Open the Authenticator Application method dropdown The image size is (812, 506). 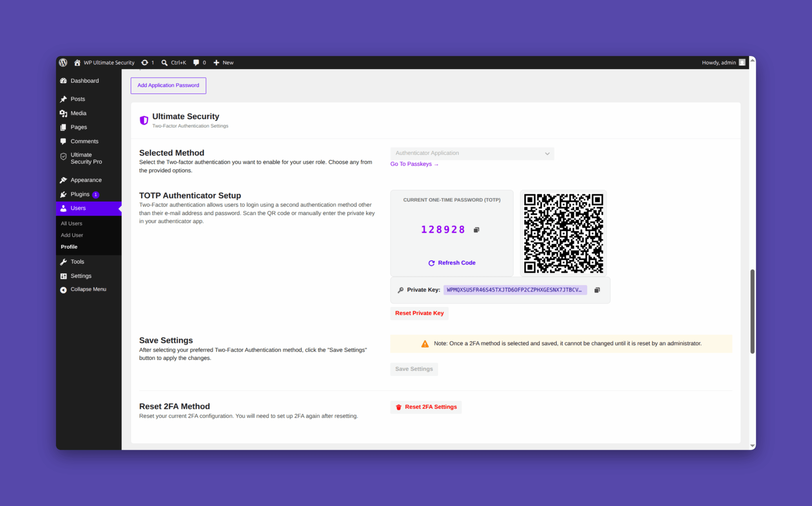coord(472,153)
